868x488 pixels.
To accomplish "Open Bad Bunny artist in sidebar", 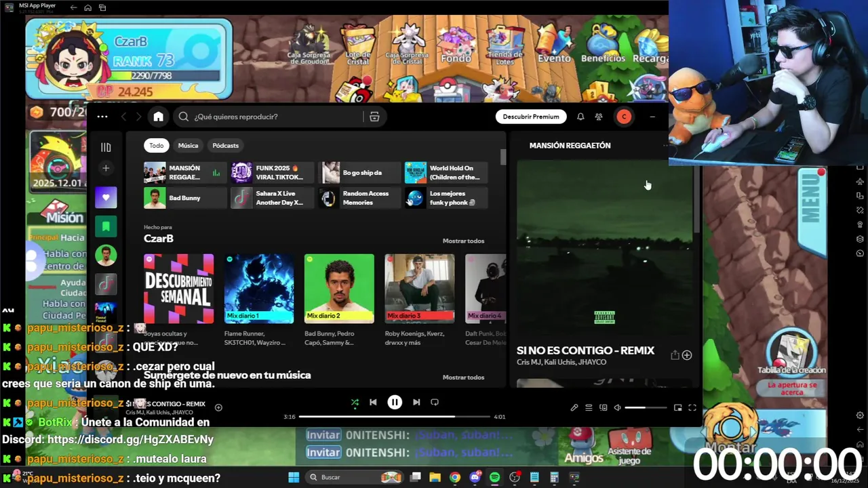I will point(106,256).
